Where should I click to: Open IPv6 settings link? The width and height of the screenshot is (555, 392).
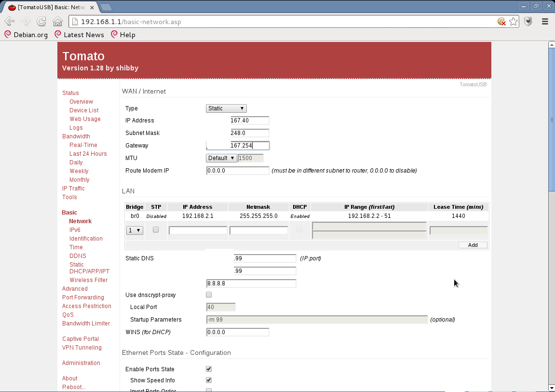pyautogui.click(x=75, y=230)
